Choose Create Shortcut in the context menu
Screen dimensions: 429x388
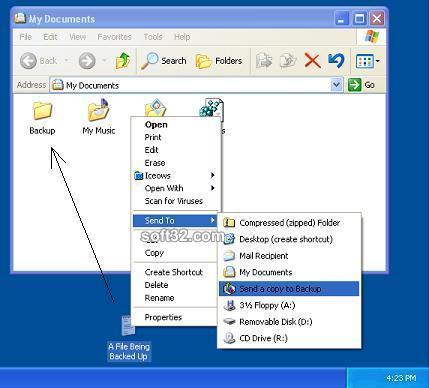(x=175, y=272)
